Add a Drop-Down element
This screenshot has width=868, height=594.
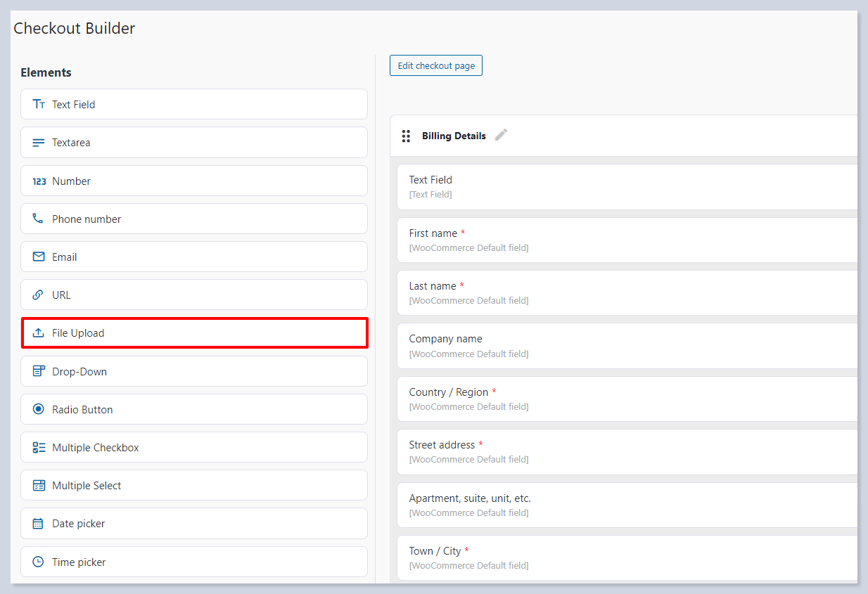(193, 371)
